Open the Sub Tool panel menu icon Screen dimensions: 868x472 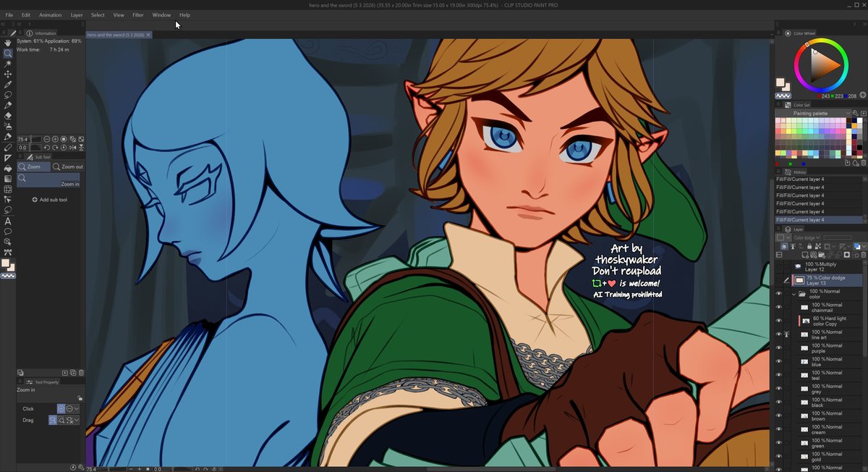click(20, 157)
